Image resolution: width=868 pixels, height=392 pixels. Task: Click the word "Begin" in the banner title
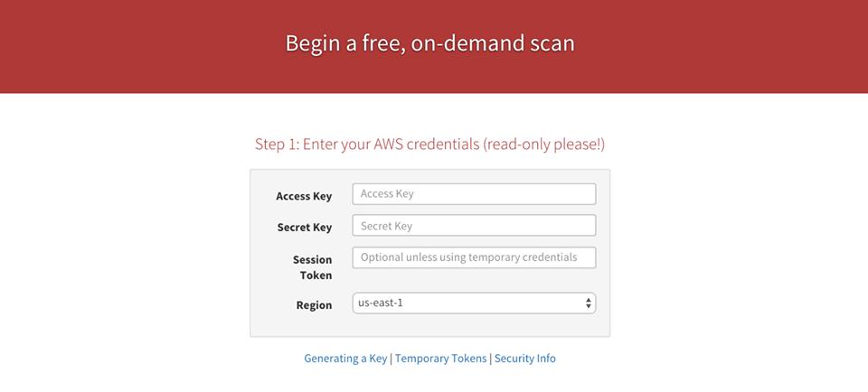[311, 43]
